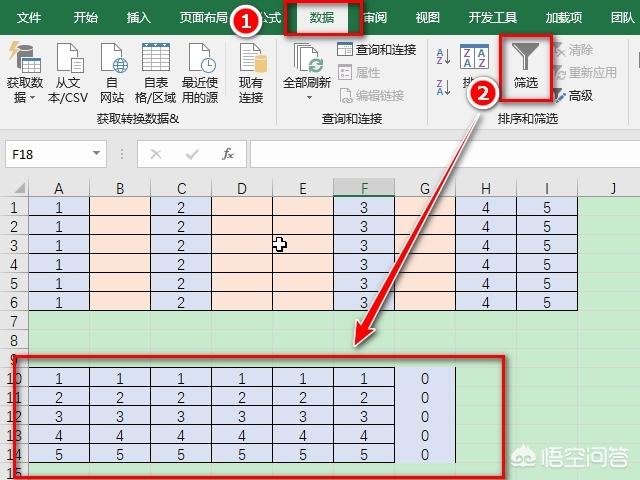Select column D header
The height and width of the screenshot is (480, 640).
click(x=242, y=188)
